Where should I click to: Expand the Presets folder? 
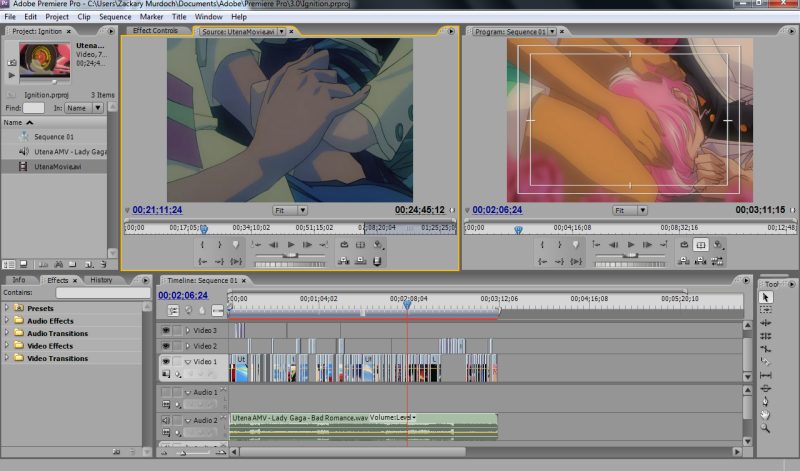[x=7, y=308]
